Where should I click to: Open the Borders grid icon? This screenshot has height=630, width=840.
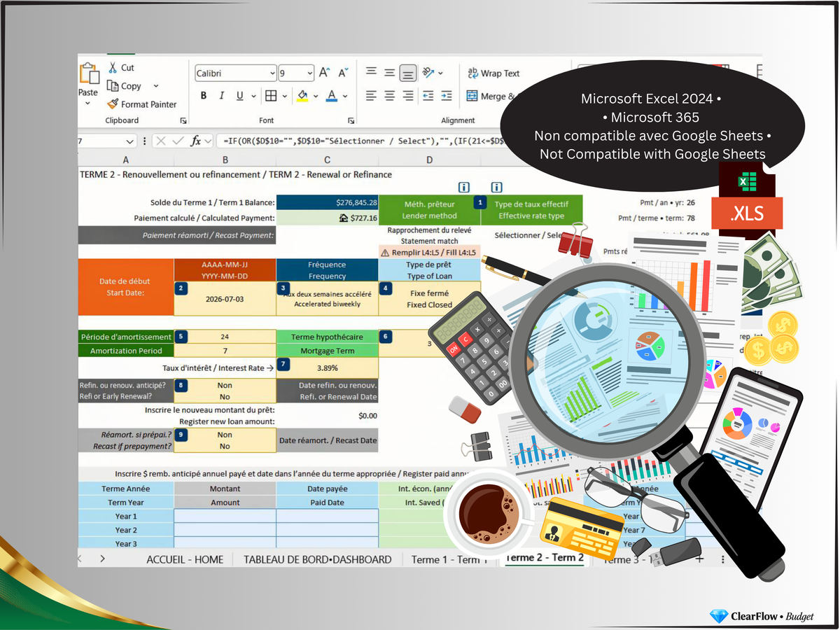[271, 96]
